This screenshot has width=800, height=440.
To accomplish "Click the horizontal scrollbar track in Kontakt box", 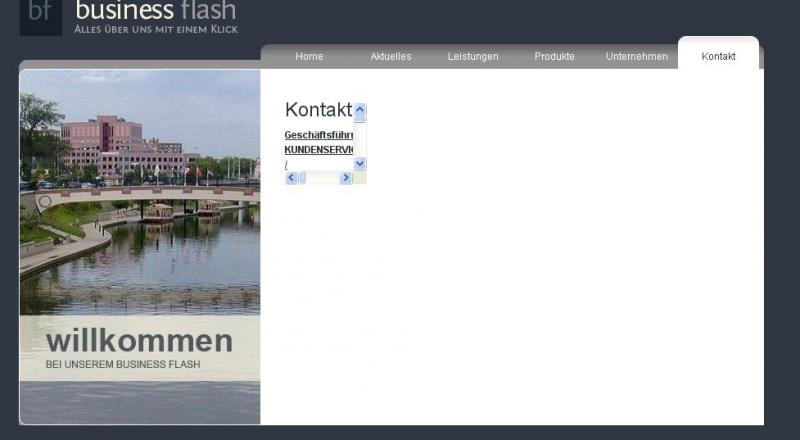I will coord(323,177).
